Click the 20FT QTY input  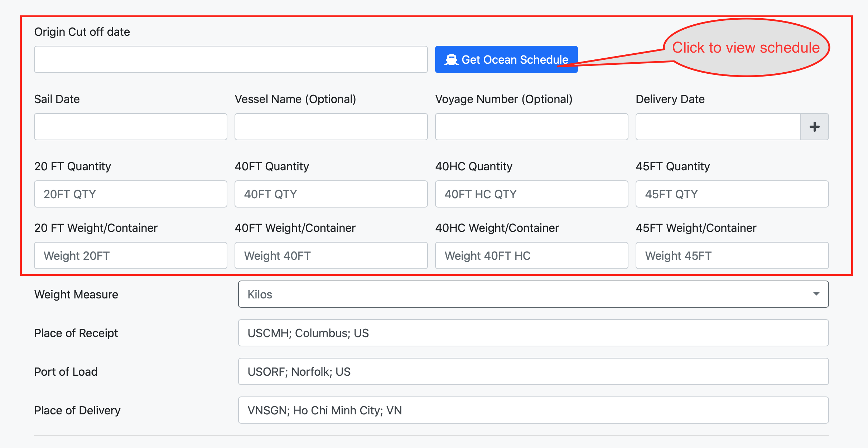130,194
